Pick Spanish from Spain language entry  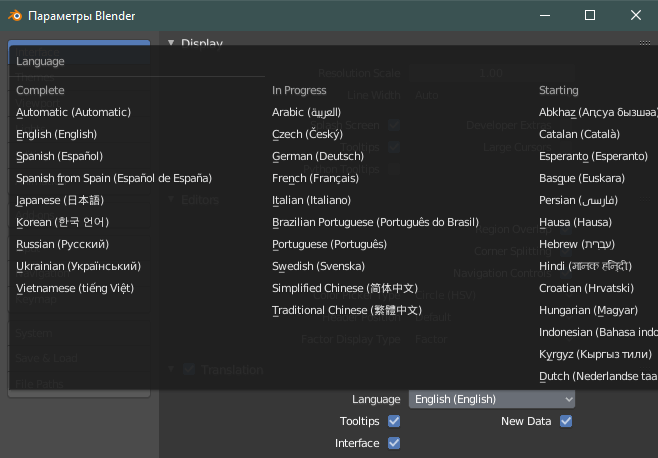114,178
